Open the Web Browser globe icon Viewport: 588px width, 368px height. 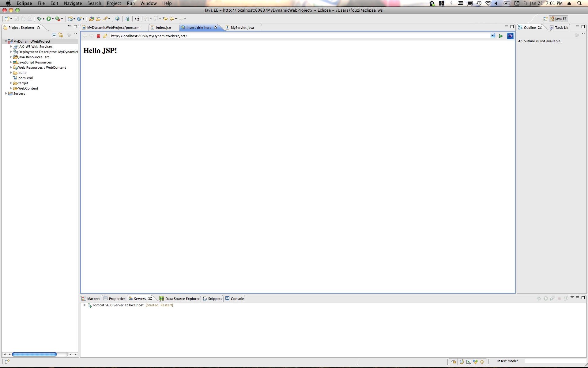(117, 19)
